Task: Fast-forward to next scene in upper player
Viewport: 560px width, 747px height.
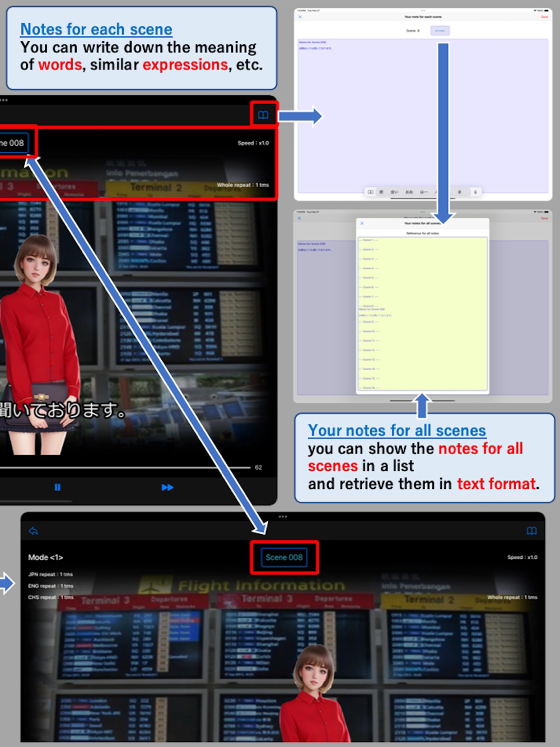Action: (167, 487)
